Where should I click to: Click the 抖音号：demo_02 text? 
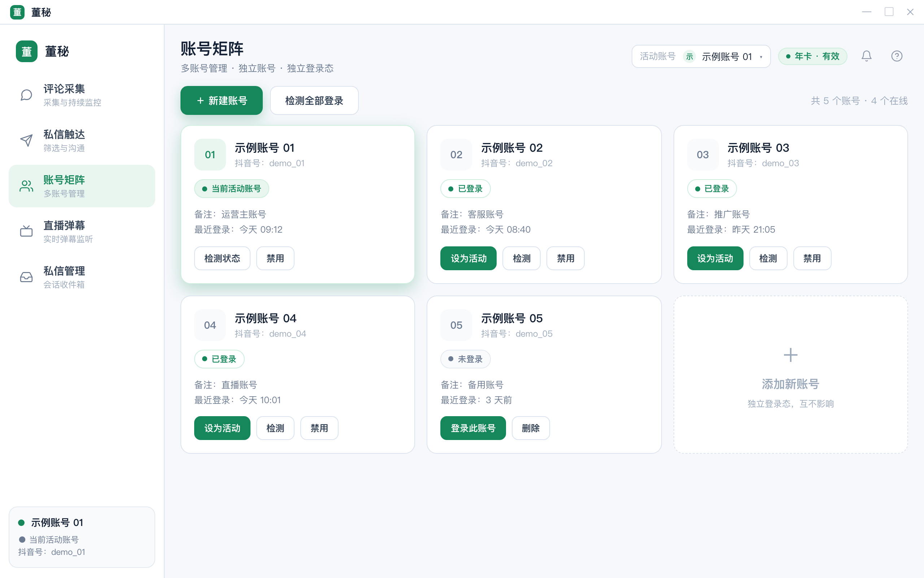click(517, 163)
